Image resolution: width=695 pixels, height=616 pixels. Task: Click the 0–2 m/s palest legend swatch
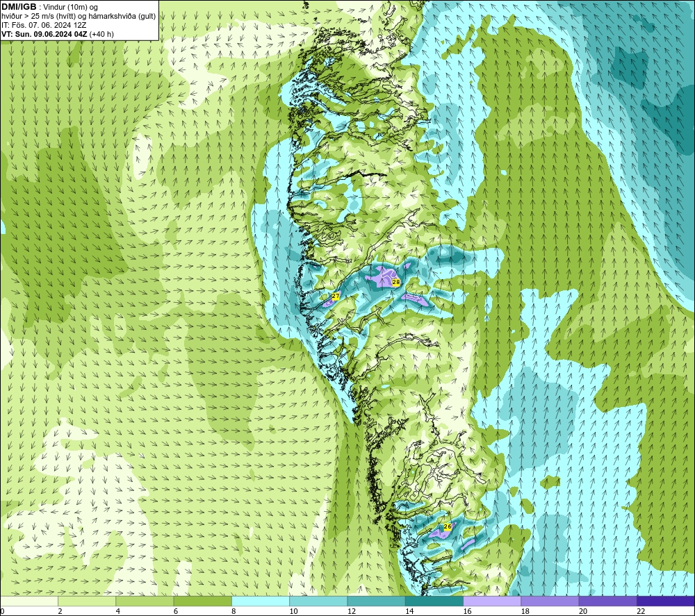click(28, 601)
